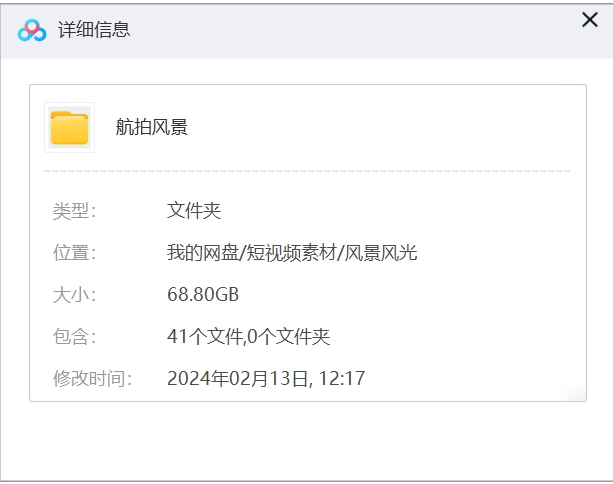Click the 位置 label
Viewport: 613px width, 484px height.
[74, 253]
